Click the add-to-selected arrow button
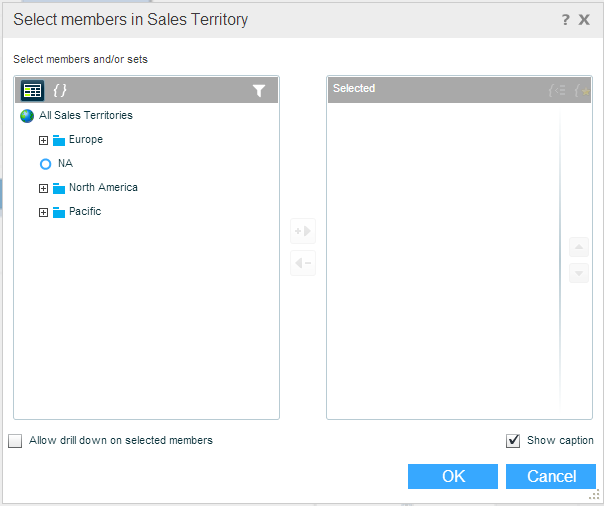 [x=303, y=232]
